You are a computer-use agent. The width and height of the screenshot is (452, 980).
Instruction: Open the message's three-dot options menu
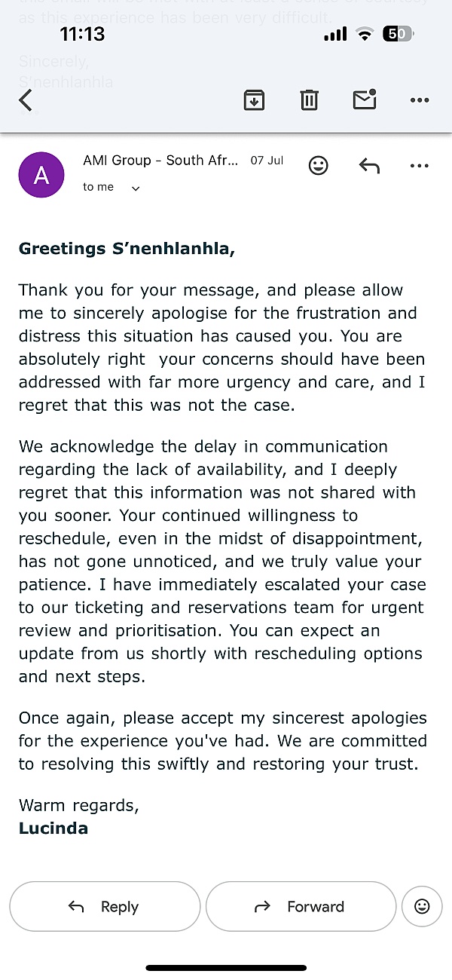[419, 166]
